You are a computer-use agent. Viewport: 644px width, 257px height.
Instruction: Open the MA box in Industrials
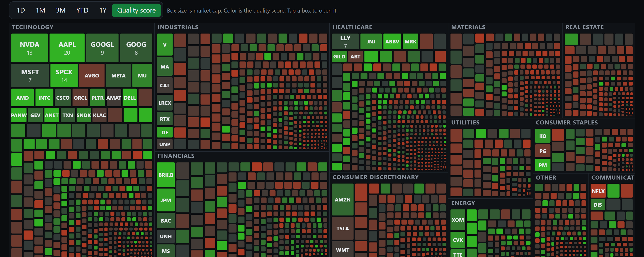[x=165, y=66]
